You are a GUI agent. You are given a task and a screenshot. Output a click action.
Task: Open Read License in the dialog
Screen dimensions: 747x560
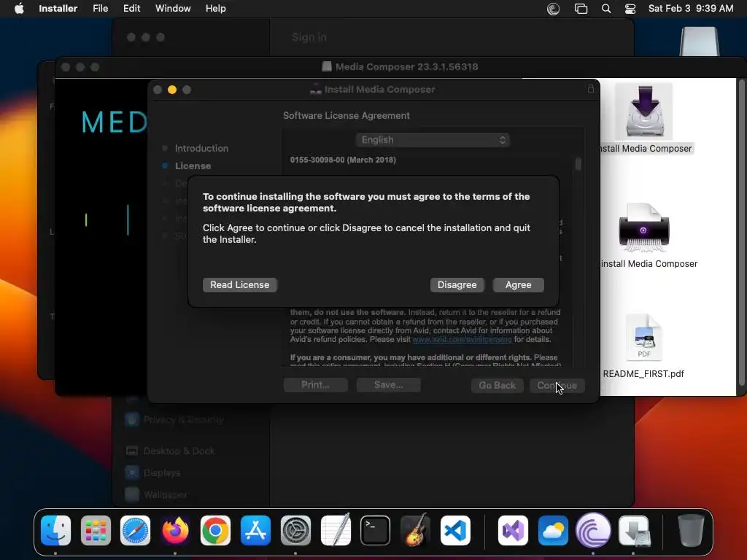click(239, 285)
